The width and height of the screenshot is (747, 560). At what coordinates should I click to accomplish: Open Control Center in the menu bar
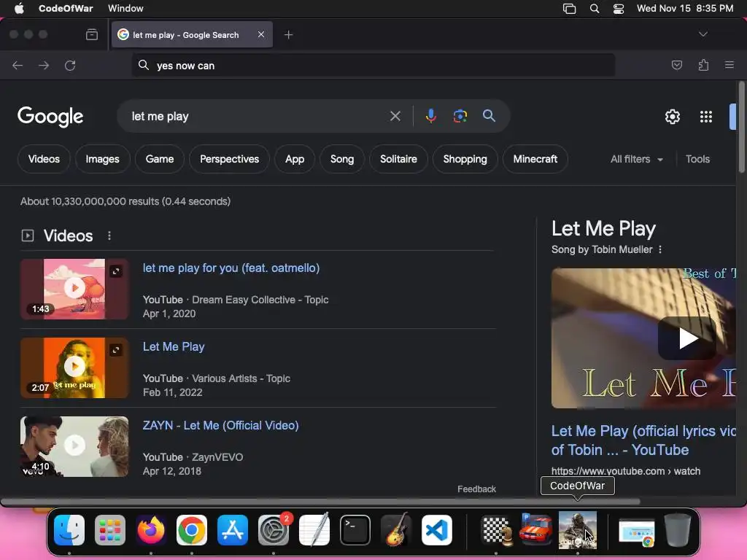click(619, 9)
